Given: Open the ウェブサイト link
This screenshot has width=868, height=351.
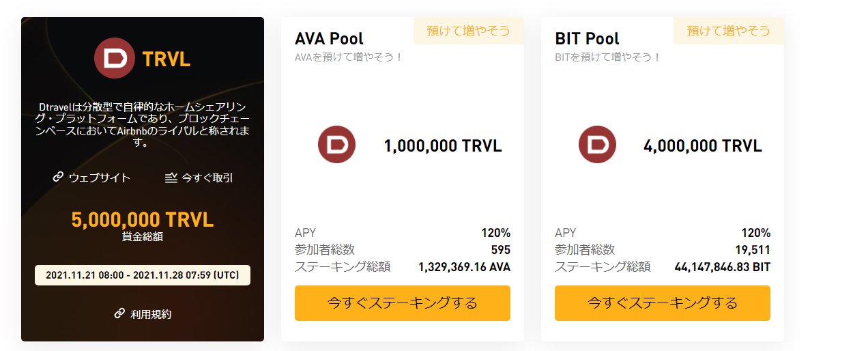Looking at the screenshot, I should tap(99, 178).
